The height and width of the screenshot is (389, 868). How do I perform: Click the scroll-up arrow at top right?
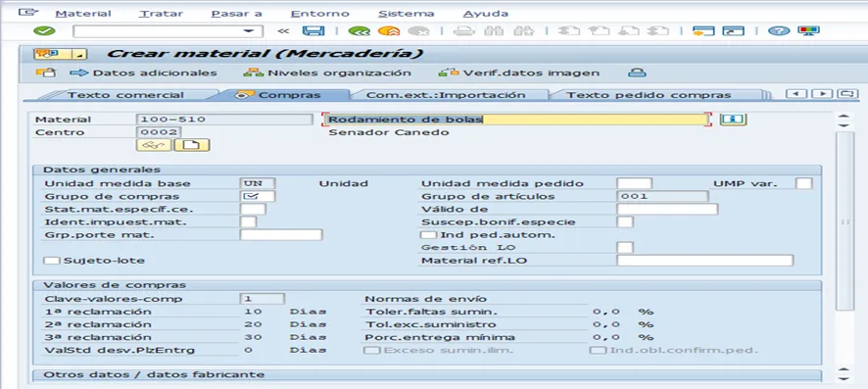[x=844, y=116]
